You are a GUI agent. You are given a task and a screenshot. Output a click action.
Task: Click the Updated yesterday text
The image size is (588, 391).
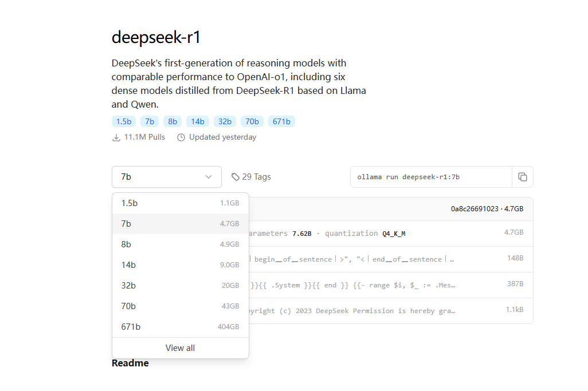coord(223,137)
